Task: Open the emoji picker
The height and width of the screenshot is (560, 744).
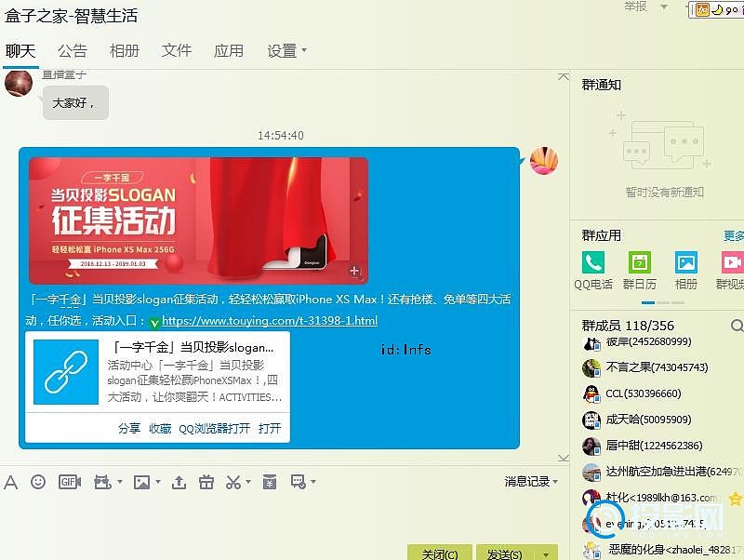Action: (x=38, y=482)
